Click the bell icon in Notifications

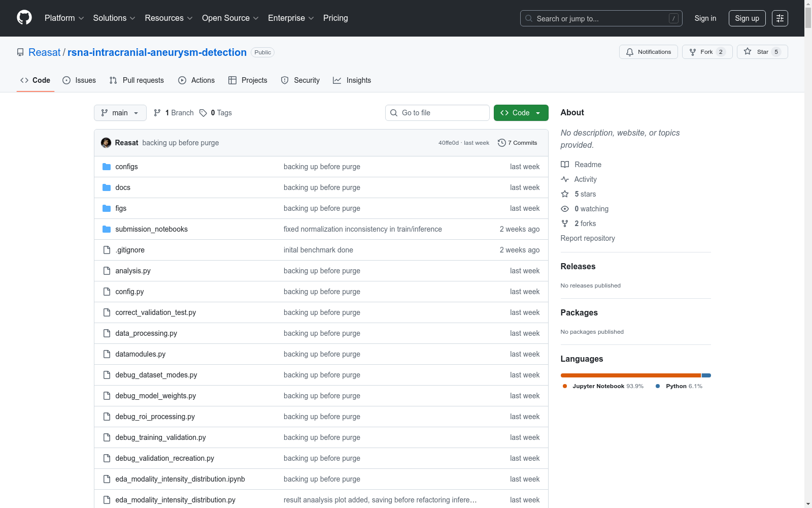click(x=630, y=52)
